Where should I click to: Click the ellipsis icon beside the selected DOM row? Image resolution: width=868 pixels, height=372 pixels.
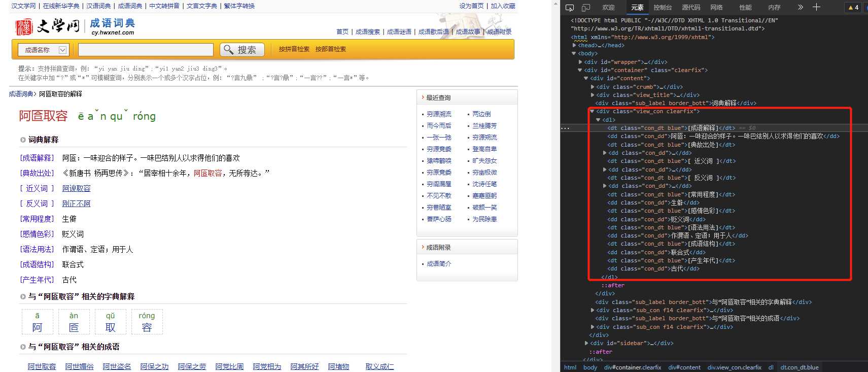pos(565,128)
